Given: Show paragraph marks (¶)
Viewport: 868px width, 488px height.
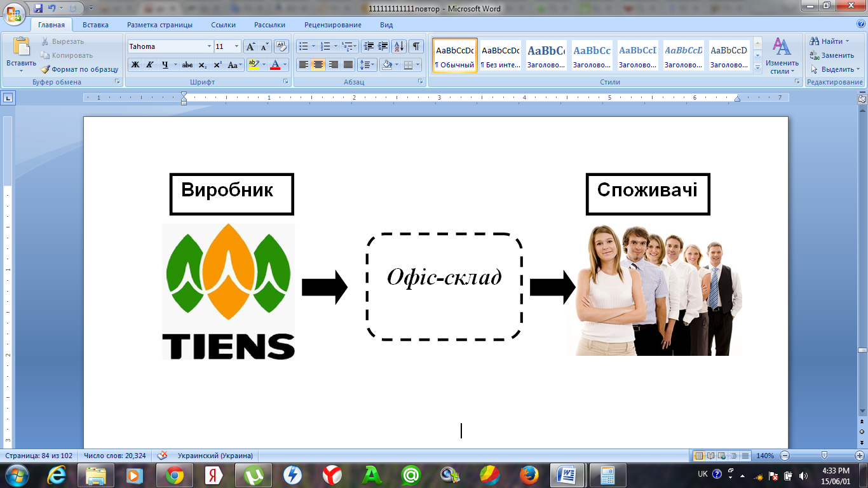Looking at the screenshot, I should coord(416,46).
